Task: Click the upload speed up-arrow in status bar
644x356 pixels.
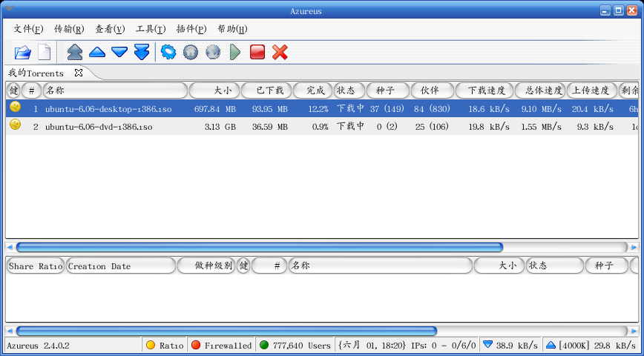Action: (551, 345)
